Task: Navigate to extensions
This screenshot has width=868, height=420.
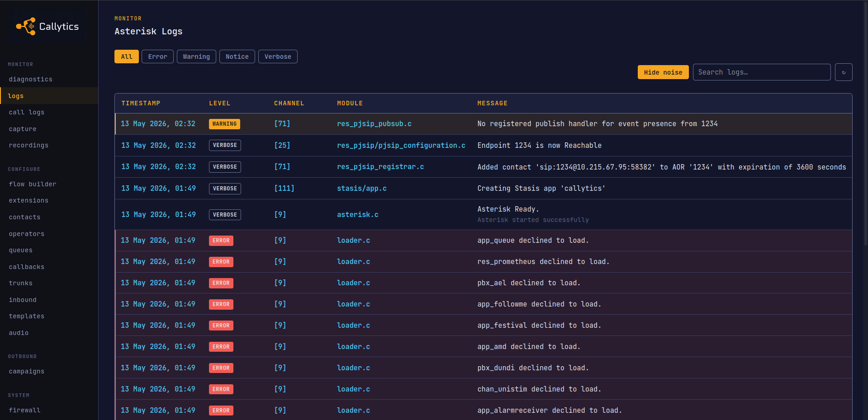Action: coord(49,200)
